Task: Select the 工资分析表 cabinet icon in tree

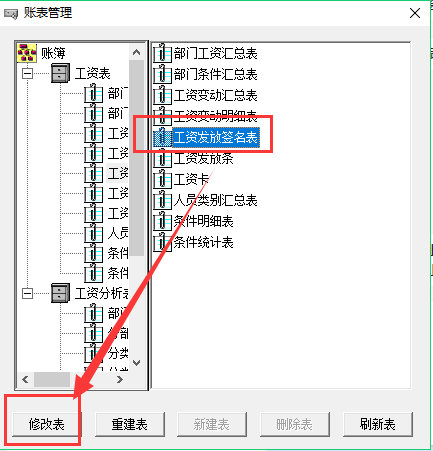Action: (60, 293)
